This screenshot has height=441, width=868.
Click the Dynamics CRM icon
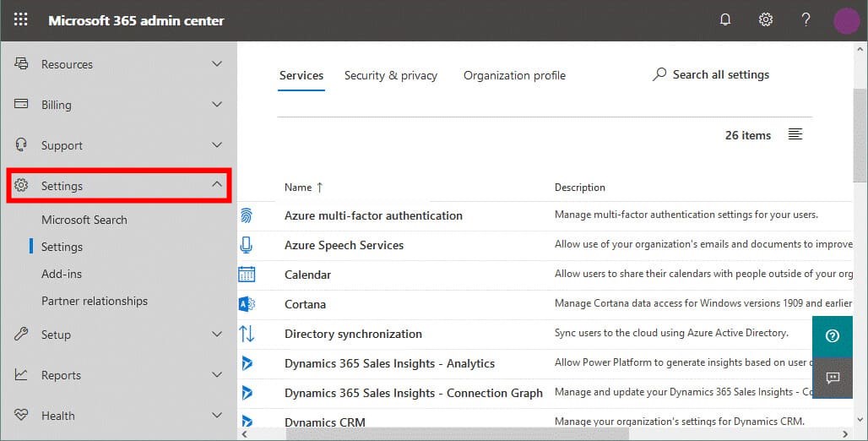pyautogui.click(x=247, y=421)
